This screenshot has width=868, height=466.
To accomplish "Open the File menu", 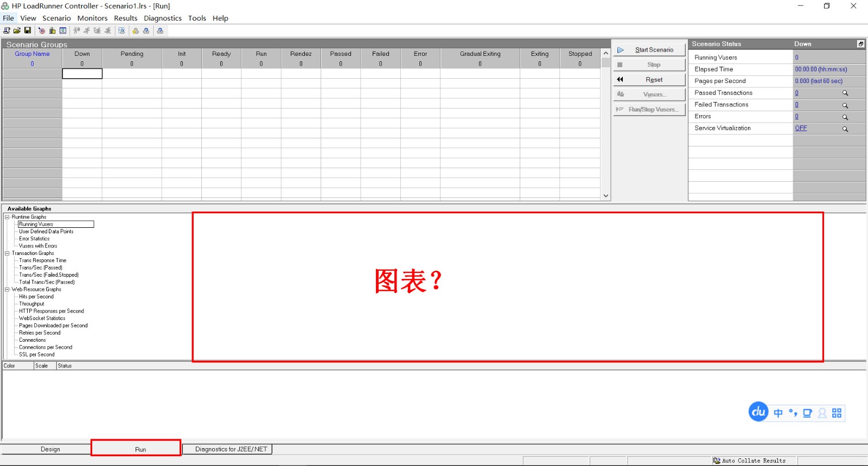I will [x=8, y=18].
